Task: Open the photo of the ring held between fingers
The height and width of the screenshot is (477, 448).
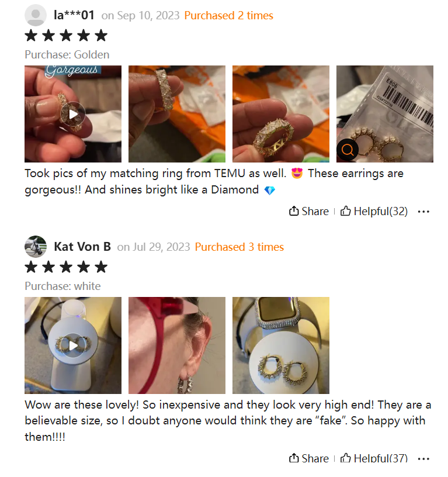Action: click(281, 114)
